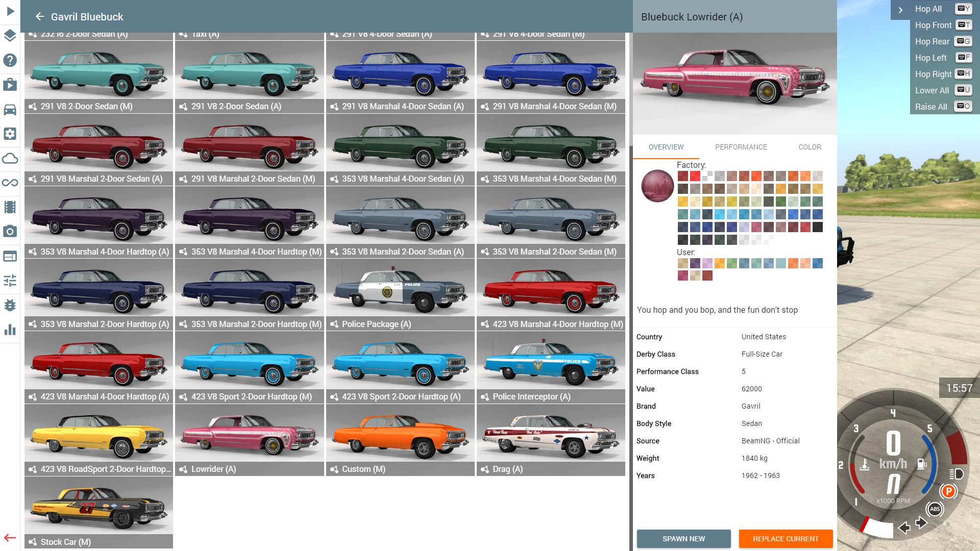Open the debug bug icon

[10, 305]
